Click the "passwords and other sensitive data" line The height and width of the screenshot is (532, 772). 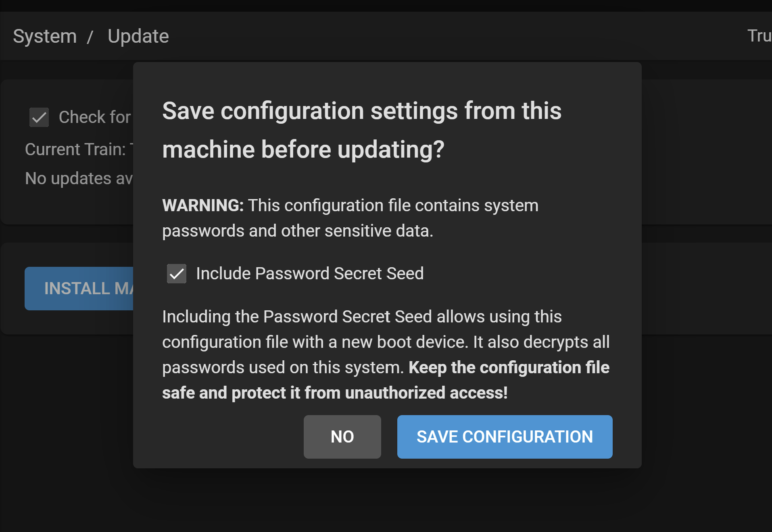pyautogui.click(x=297, y=231)
